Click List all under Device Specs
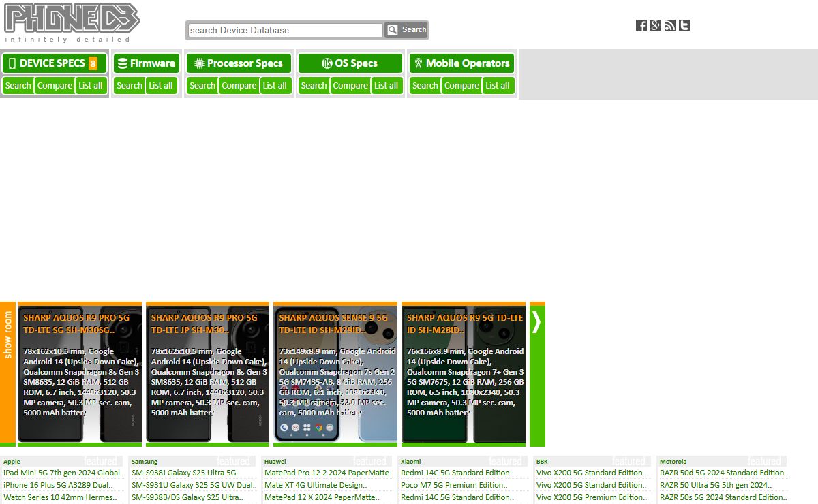818x504 pixels. (91, 86)
